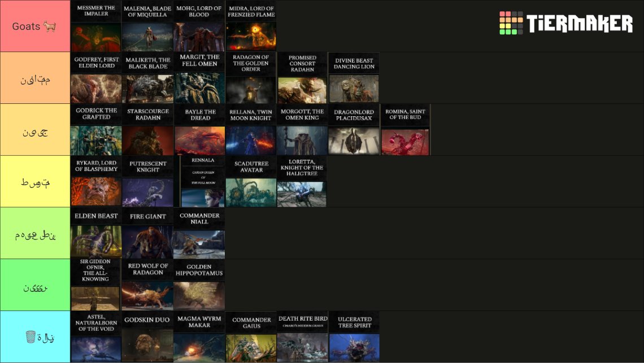Select the cyan trash-bin tier label
Image resolution: width=644 pixels, height=363 pixels.
(35, 336)
